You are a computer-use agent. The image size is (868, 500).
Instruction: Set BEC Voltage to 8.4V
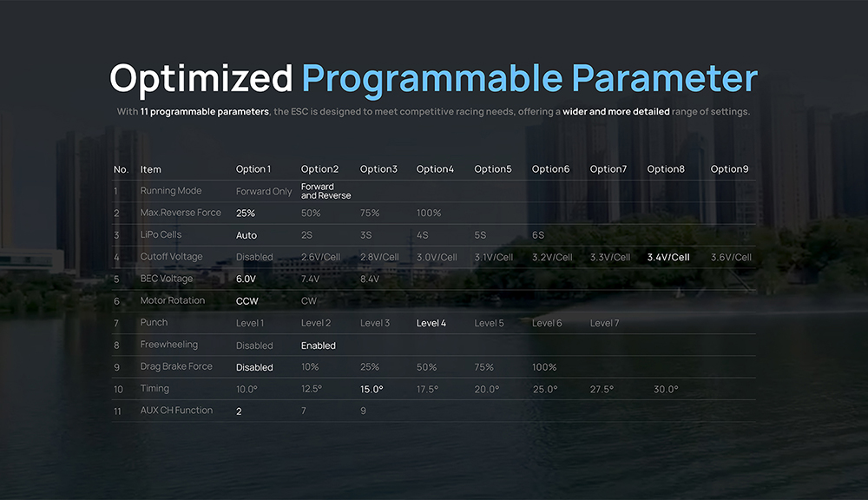pos(370,280)
